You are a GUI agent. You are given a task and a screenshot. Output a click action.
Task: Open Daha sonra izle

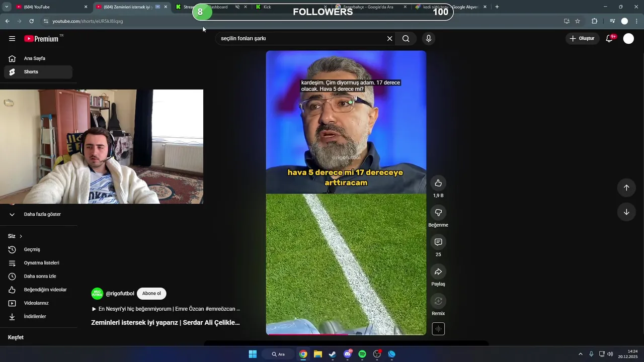(x=38, y=277)
